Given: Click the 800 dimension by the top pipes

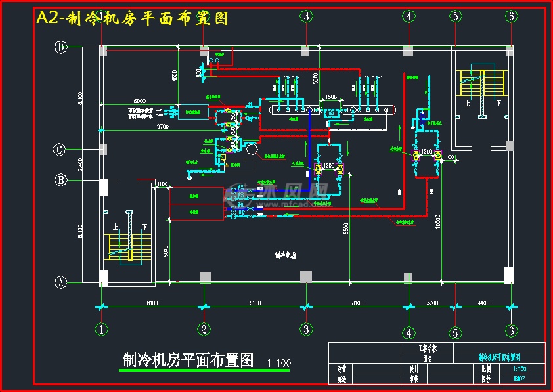Looking at the screenshot, I should pyautogui.click(x=198, y=73).
